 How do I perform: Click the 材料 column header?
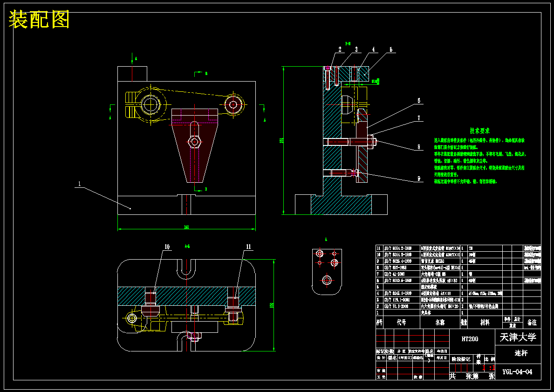pyautogui.click(x=485, y=323)
